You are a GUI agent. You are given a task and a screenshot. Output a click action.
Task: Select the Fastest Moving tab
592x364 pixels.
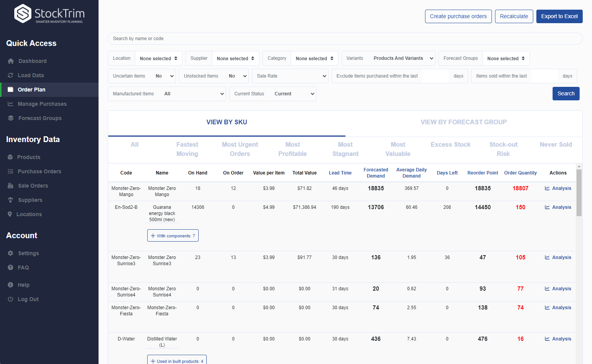pyautogui.click(x=187, y=149)
